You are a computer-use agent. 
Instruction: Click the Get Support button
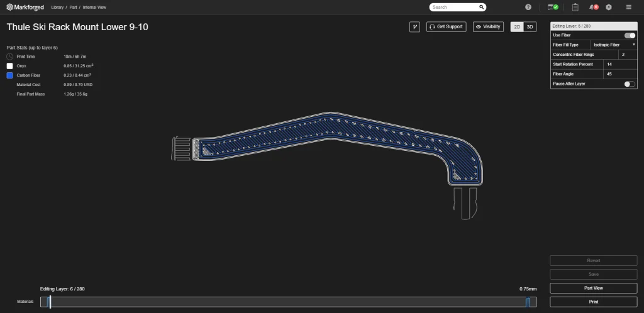coord(446,27)
